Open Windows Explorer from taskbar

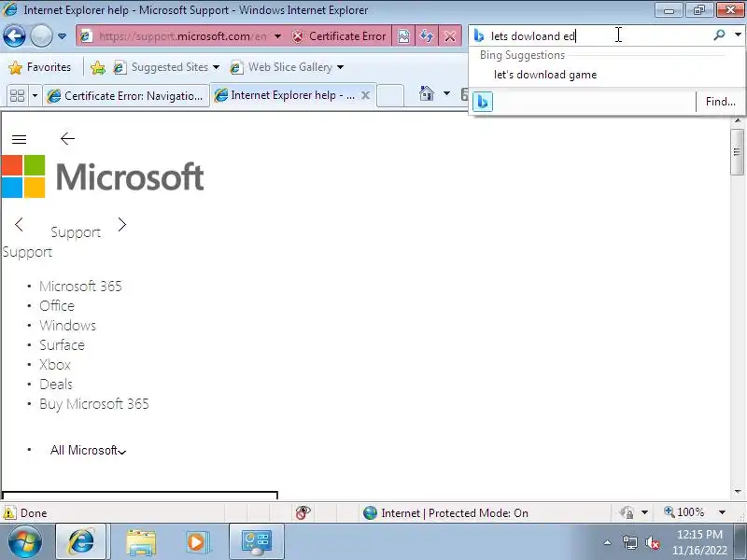pyautogui.click(x=141, y=542)
